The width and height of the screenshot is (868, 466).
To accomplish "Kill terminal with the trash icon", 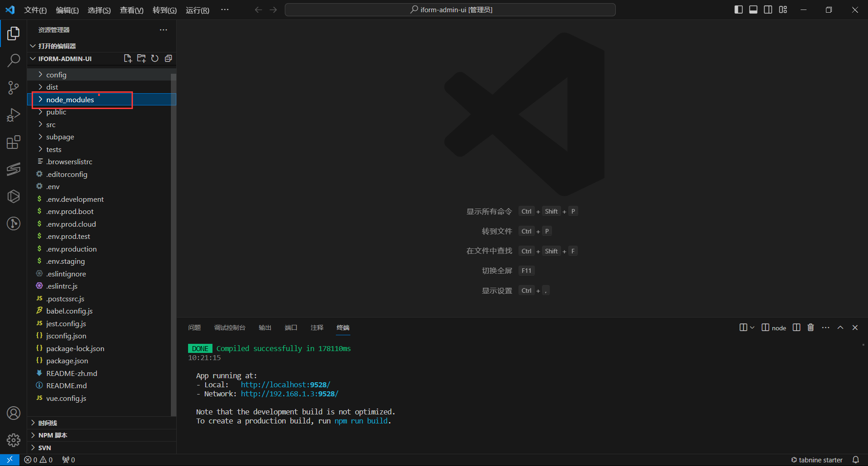I will click(x=811, y=328).
